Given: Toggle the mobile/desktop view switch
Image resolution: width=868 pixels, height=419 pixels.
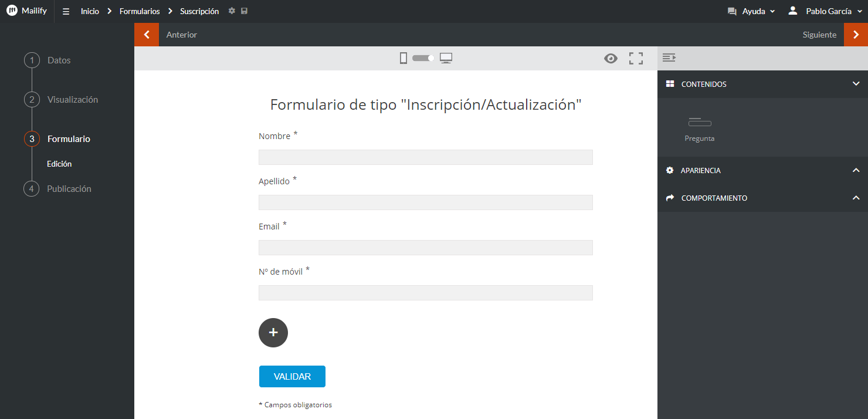Looking at the screenshot, I should click(x=423, y=58).
